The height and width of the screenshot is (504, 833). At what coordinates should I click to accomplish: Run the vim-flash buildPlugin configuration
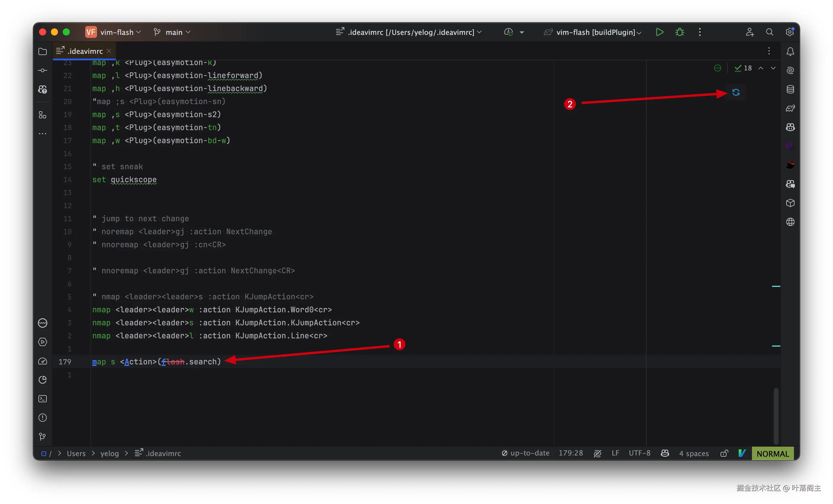pos(659,32)
